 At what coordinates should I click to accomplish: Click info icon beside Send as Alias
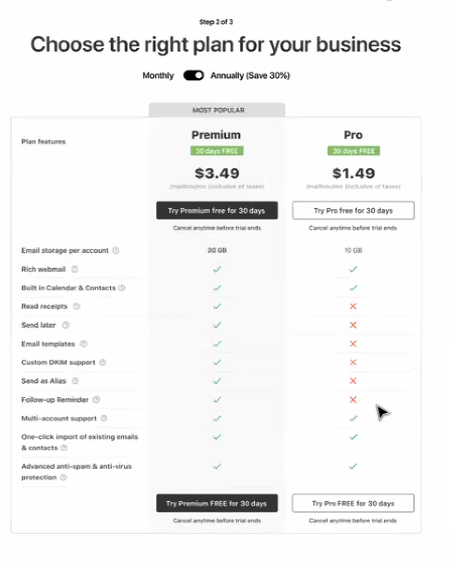(75, 381)
